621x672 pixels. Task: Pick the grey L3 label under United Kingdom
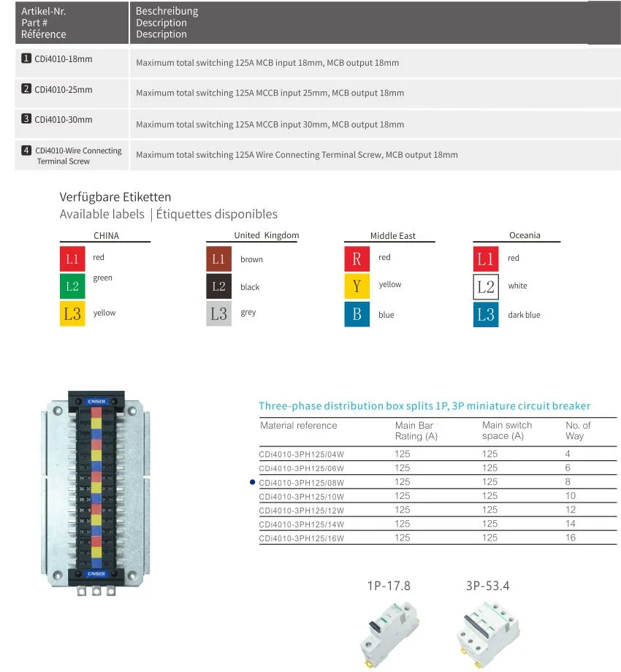coord(219,313)
